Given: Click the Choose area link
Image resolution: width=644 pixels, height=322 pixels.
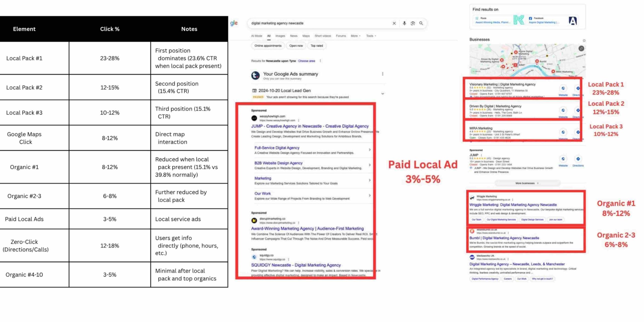Looking at the screenshot, I should (x=306, y=61).
